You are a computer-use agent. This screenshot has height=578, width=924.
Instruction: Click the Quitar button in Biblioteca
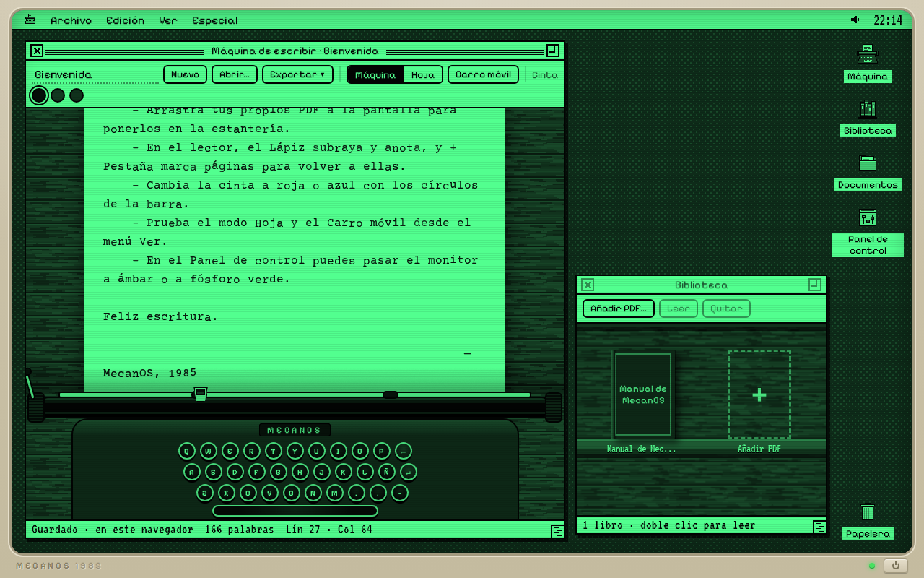pos(726,309)
